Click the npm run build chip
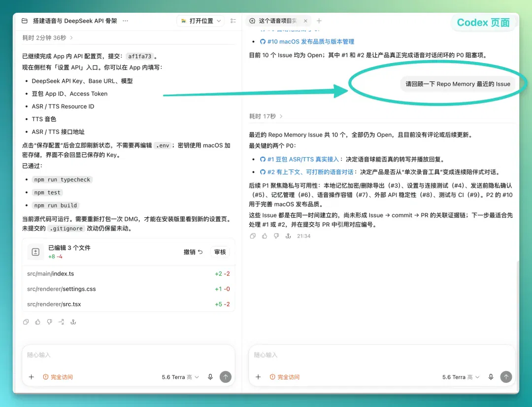This screenshot has width=532, height=407. coord(56,205)
